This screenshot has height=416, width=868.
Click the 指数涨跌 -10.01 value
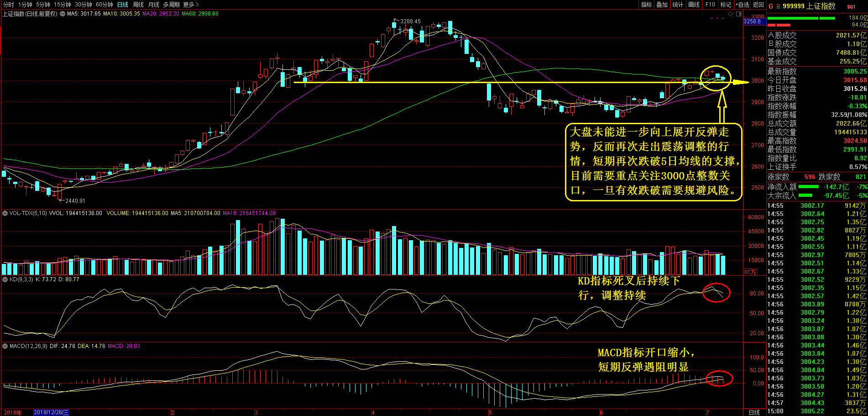858,97
